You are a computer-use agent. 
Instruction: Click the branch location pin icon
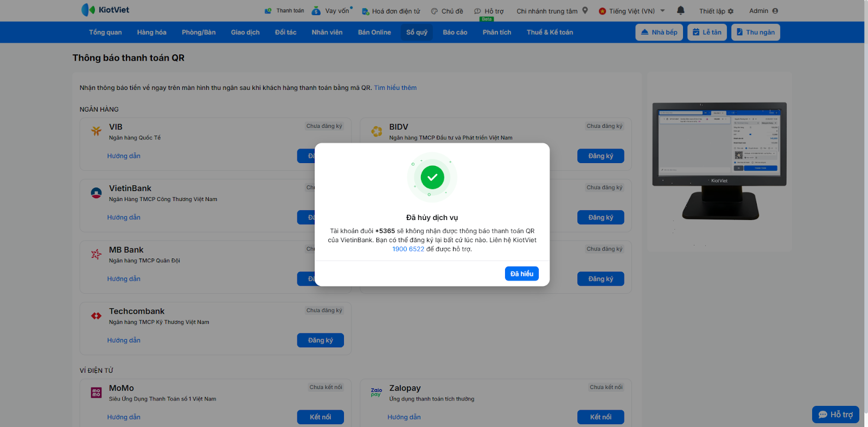click(585, 10)
